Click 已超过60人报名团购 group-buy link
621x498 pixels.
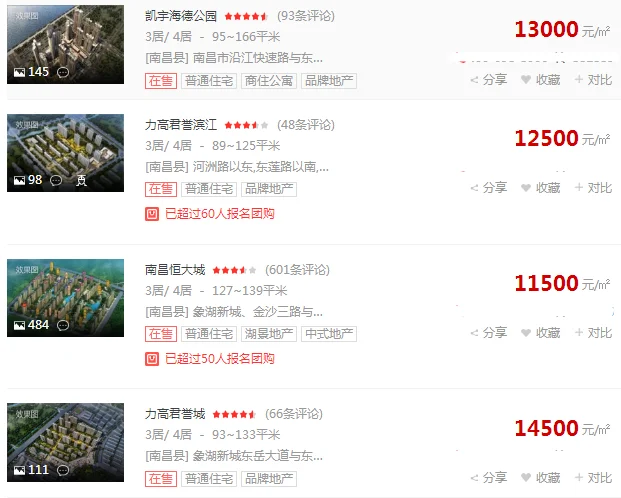coord(220,214)
